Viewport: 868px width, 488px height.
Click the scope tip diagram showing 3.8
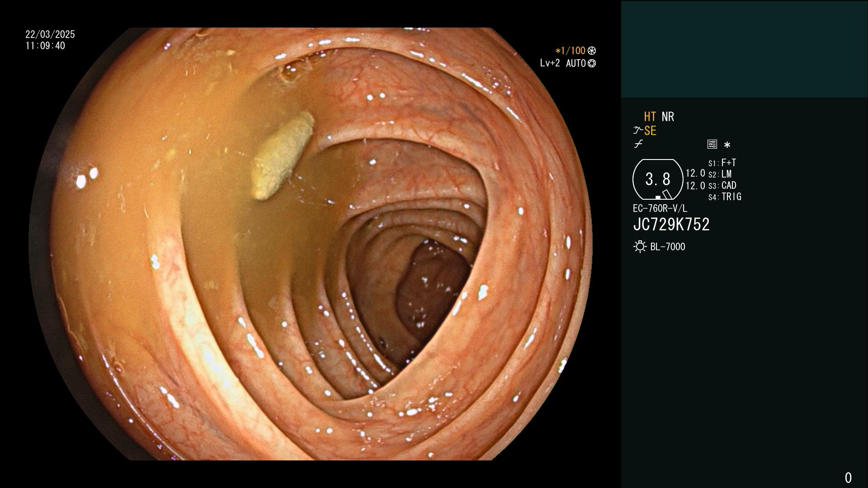coord(657,179)
